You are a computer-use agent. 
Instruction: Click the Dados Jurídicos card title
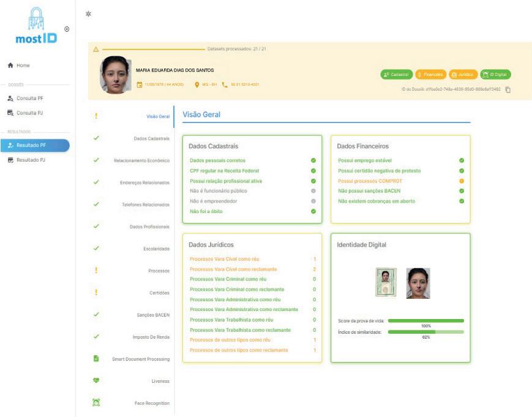(211, 245)
